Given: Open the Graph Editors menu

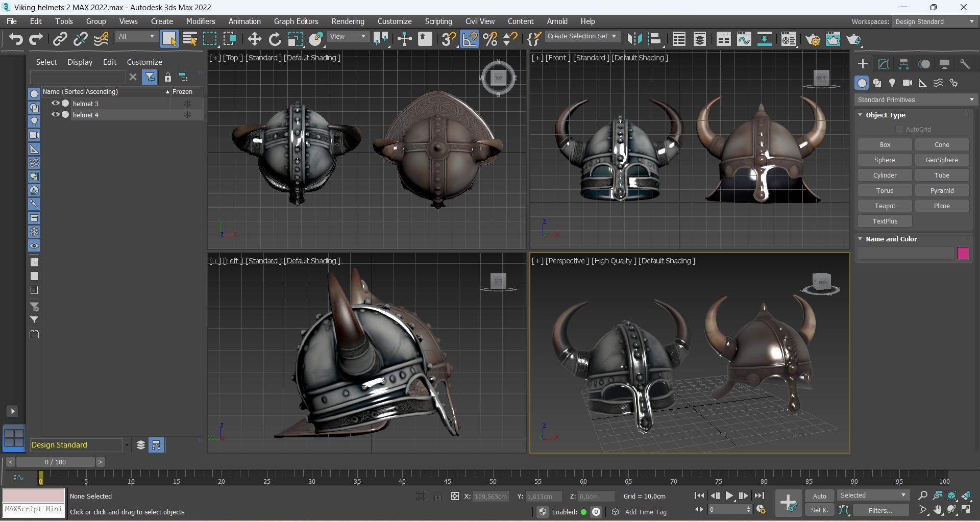Looking at the screenshot, I should (296, 21).
